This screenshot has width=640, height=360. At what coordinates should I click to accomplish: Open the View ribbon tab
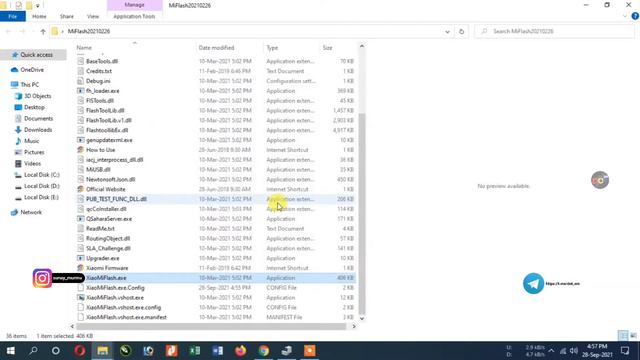pos(93,16)
